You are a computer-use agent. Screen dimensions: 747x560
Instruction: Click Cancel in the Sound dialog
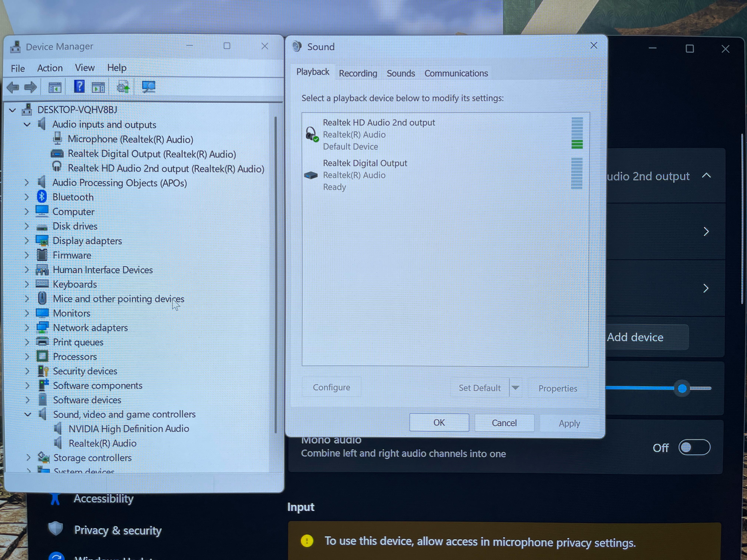tap(504, 423)
